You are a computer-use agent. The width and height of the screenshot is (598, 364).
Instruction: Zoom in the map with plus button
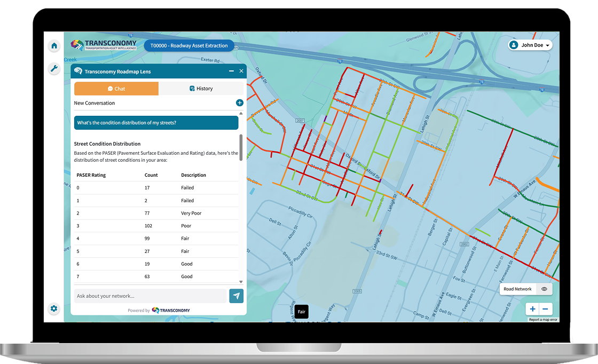point(533,309)
